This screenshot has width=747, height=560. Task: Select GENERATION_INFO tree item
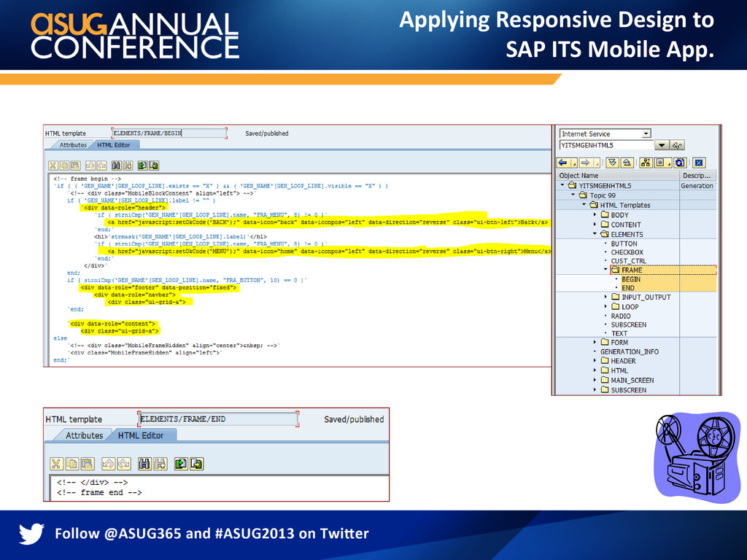pyautogui.click(x=630, y=352)
